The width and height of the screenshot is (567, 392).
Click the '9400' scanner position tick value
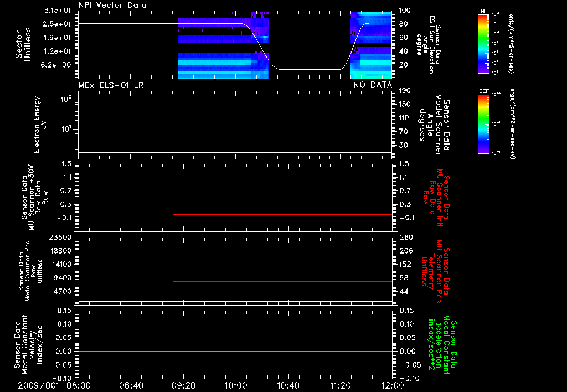[63, 278]
